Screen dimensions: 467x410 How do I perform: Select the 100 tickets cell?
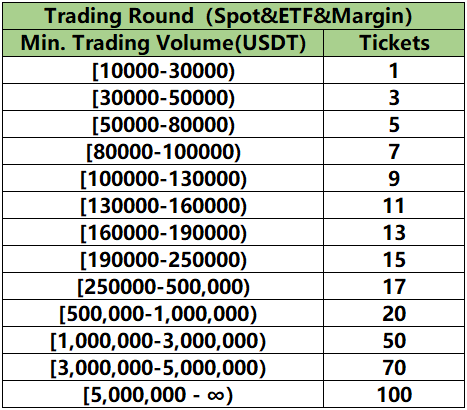(394, 394)
